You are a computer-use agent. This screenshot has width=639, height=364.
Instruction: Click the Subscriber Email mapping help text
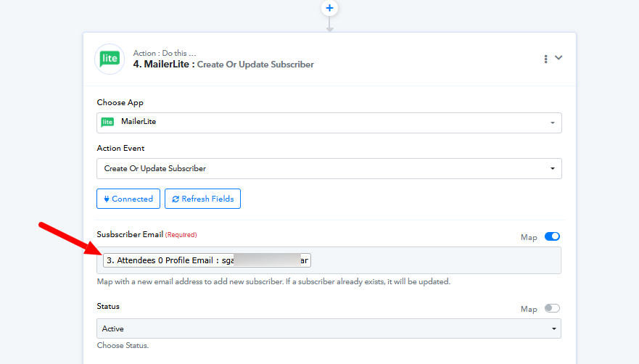click(x=273, y=281)
